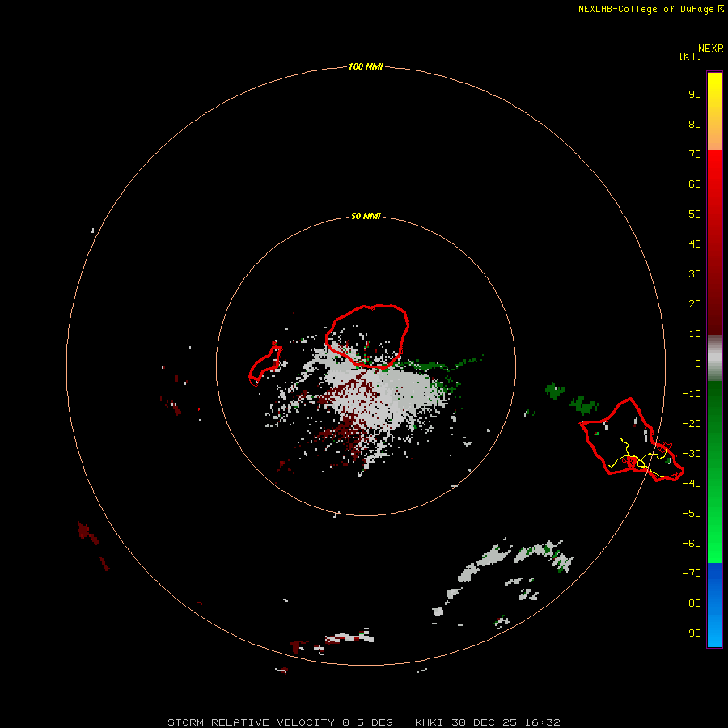Screen dimensions: 728x728
Task: Click the 0 value on the velocity scale
Action: point(698,363)
